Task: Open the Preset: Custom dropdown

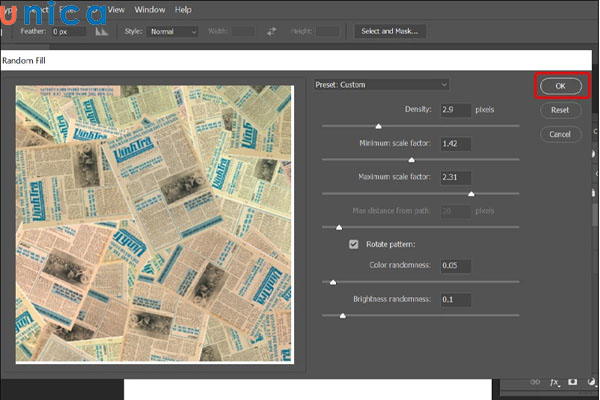Action: [381, 85]
